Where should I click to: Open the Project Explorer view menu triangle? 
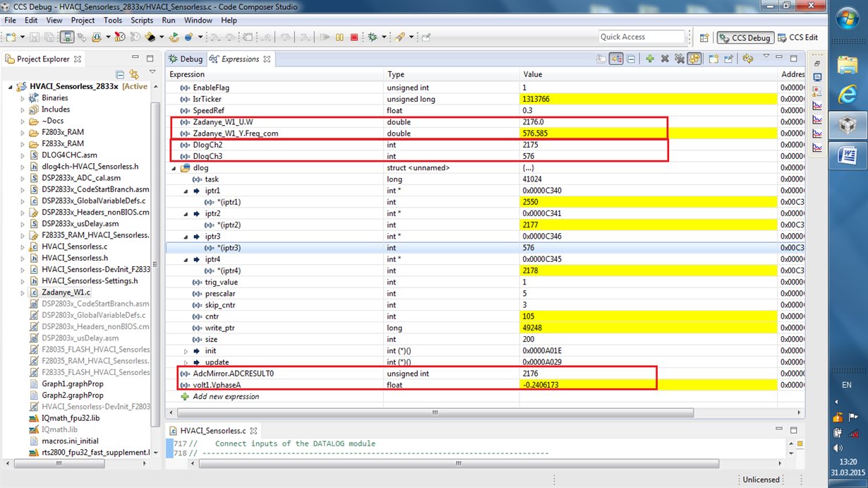click(152, 73)
